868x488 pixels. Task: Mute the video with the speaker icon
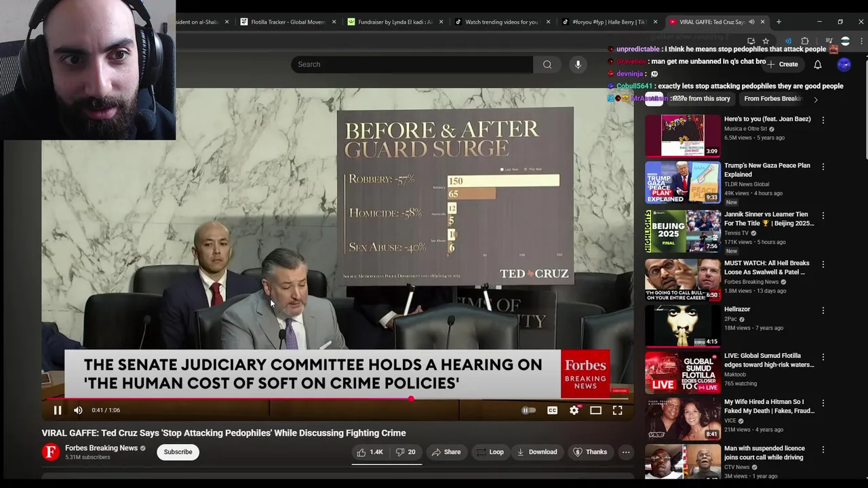pos(78,410)
